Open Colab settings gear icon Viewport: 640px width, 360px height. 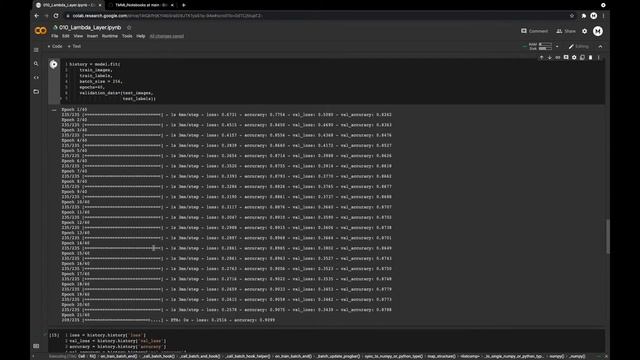point(584,31)
